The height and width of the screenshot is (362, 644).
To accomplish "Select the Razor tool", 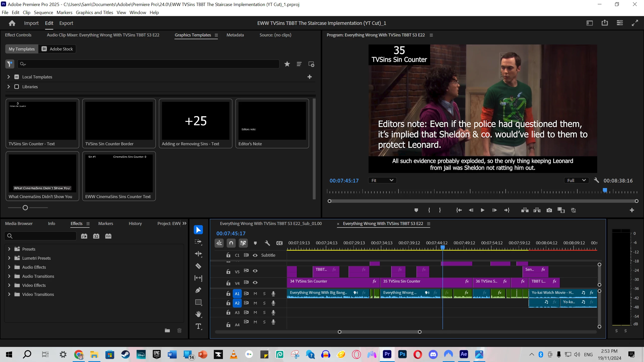I will click(198, 266).
